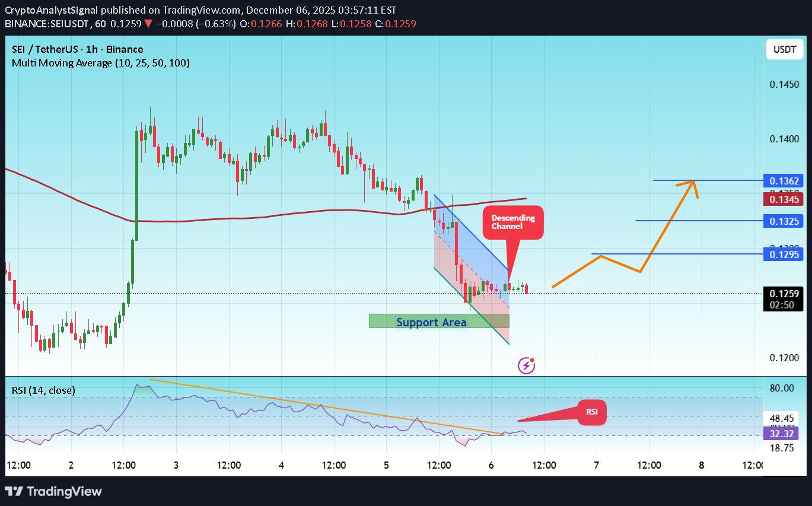Open the USDT currency selector

click(784, 49)
